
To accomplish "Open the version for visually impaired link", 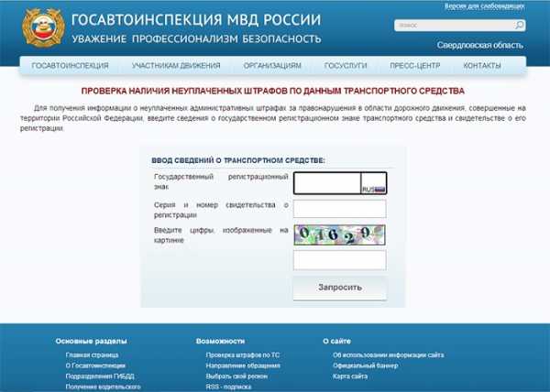I will pyautogui.click(x=485, y=6).
